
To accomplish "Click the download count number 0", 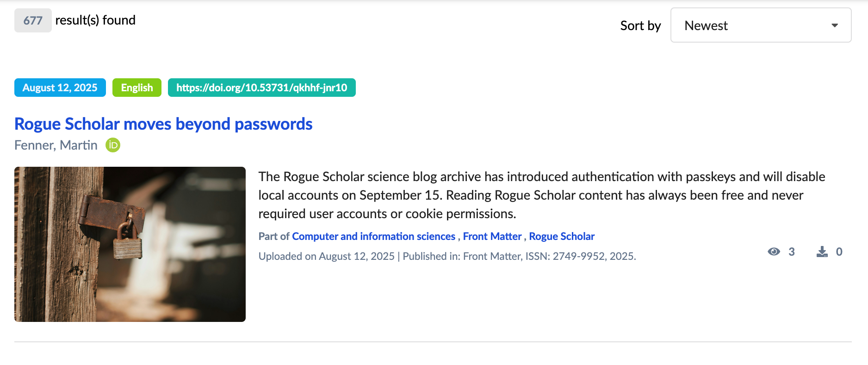I will coord(839,252).
